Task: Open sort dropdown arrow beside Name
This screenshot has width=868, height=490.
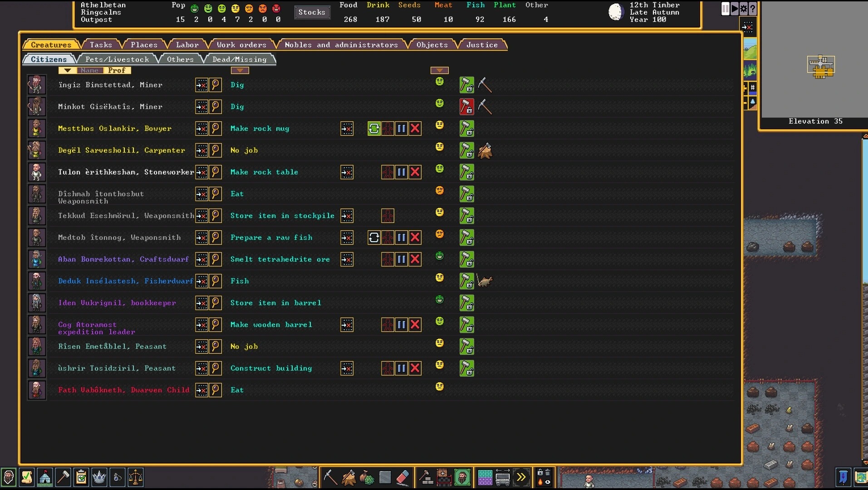Action: pos(67,70)
